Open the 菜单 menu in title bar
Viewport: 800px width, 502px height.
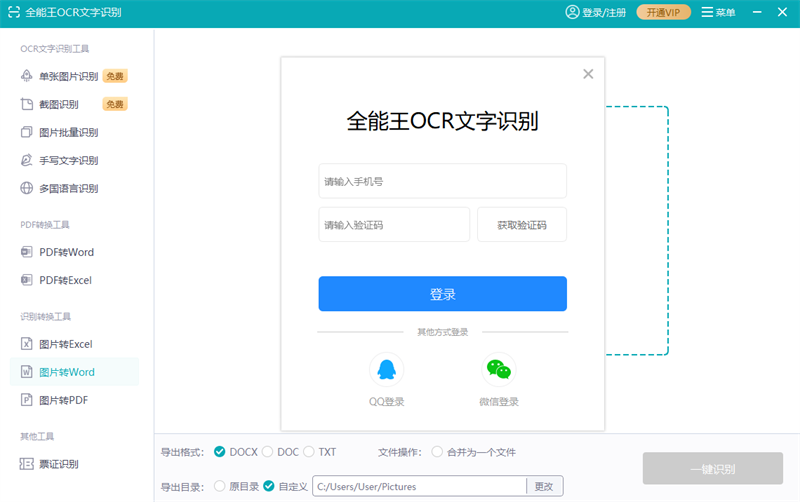pyautogui.click(x=718, y=13)
